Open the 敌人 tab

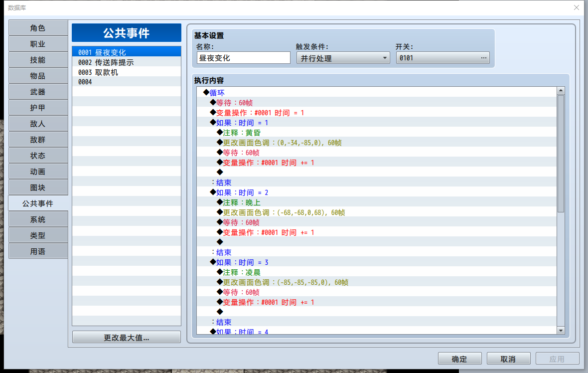(38, 124)
